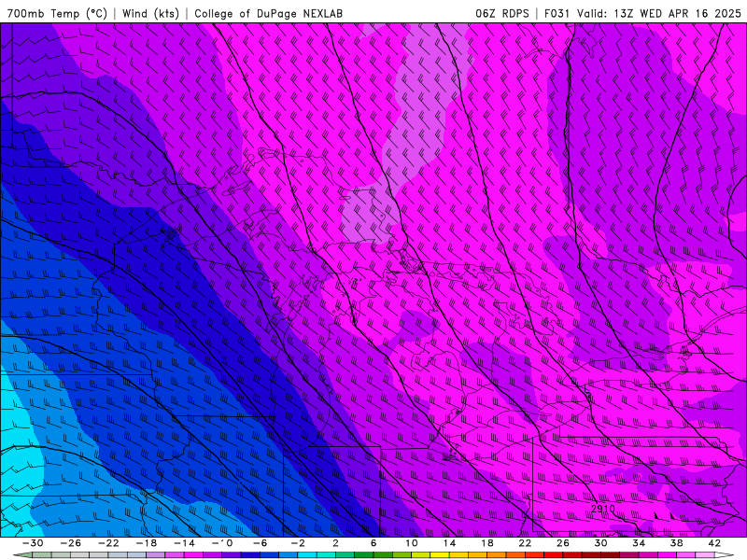Click the '-2' legend tick label
The image size is (747, 560).
coord(298,543)
